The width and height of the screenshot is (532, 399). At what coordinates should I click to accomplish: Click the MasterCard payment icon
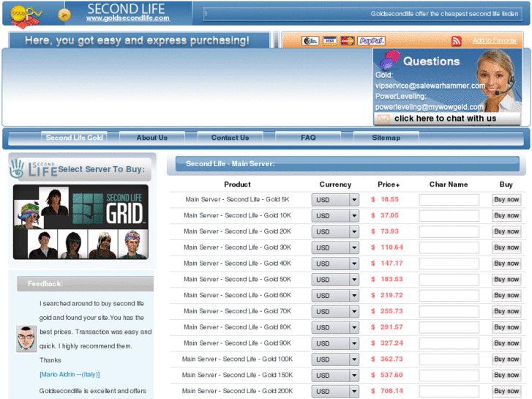tap(347, 41)
